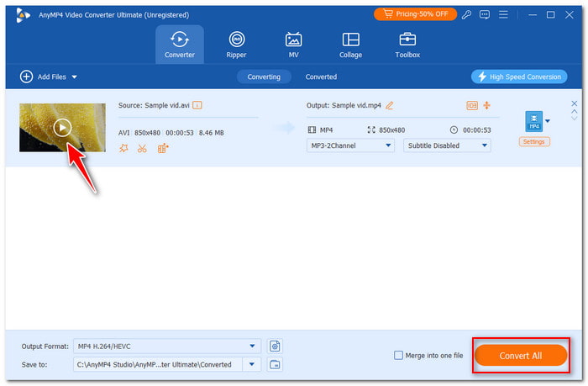Open the register key icon
The image size is (588, 386).
pos(466,14)
